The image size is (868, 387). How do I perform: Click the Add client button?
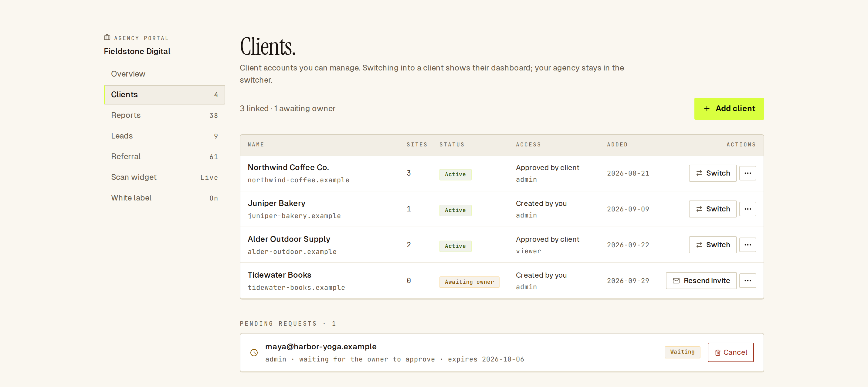coord(729,109)
